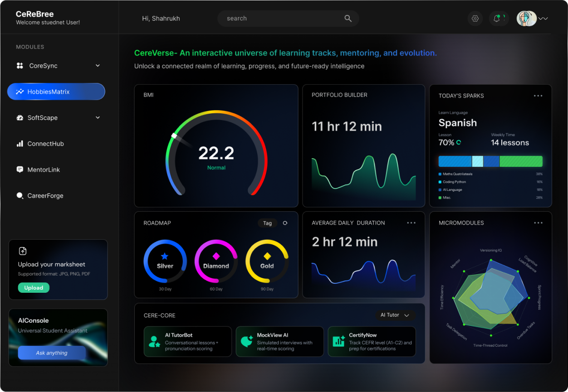The image size is (568, 392).
Task: Click the search magnifier icon
Action: pos(348,19)
